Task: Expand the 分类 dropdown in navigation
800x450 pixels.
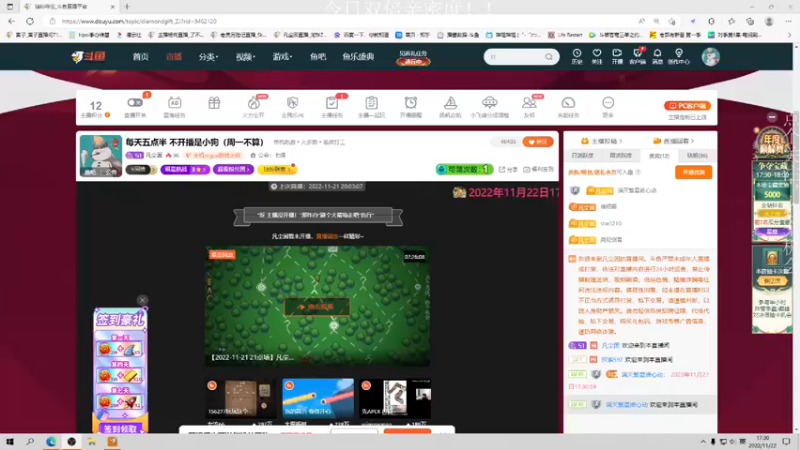Action: coord(208,57)
